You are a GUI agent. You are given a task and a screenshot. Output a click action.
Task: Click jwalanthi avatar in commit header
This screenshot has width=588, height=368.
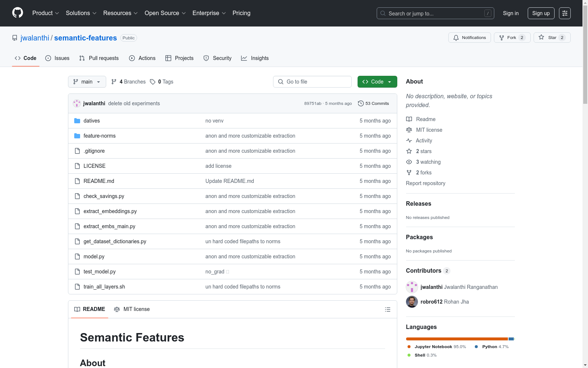tap(77, 103)
